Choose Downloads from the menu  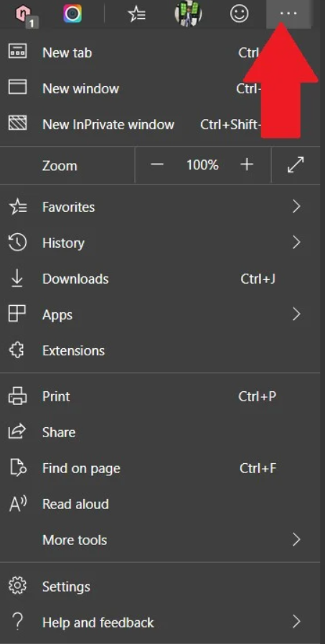click(x=160, y=279)
